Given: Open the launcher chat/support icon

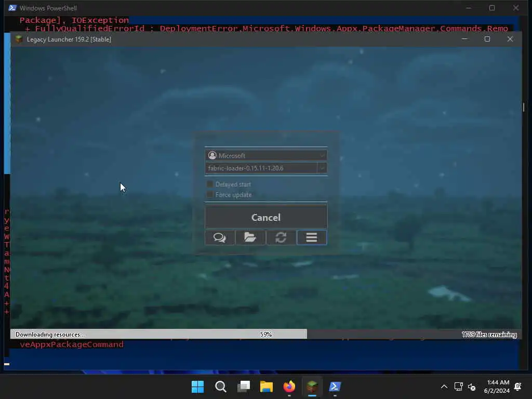Looking at the screenshot, I should click(220, 237).
